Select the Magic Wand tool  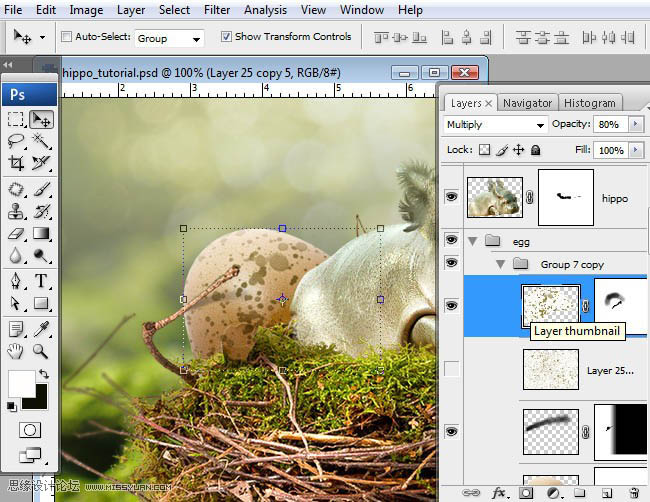point(41,141)
